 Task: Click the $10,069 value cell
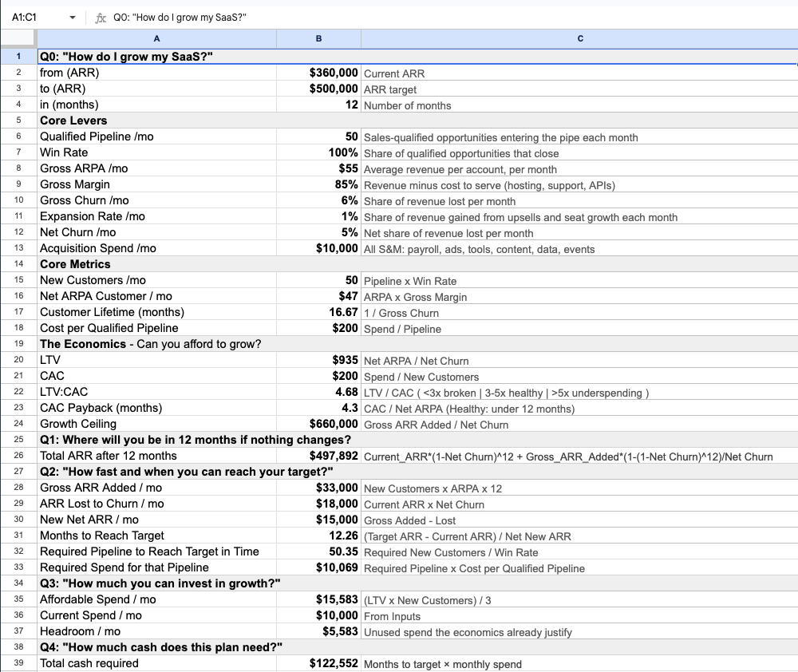pyautogui.click(x=318, y=567)
